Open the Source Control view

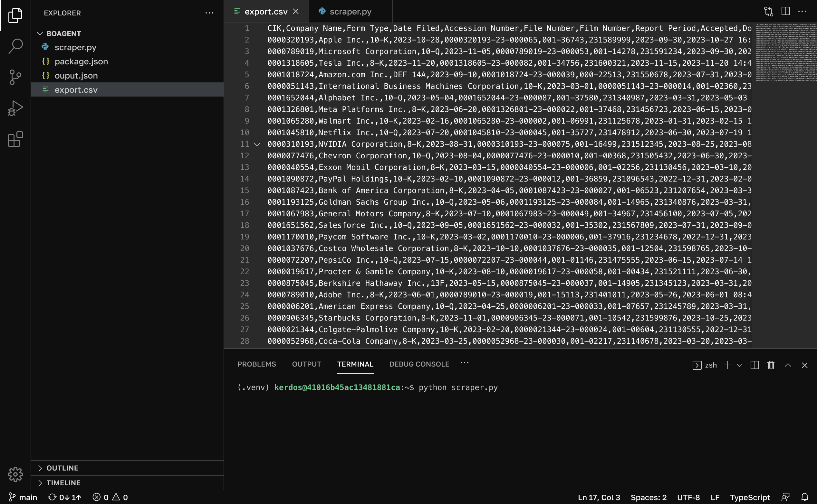click(15, 77)
